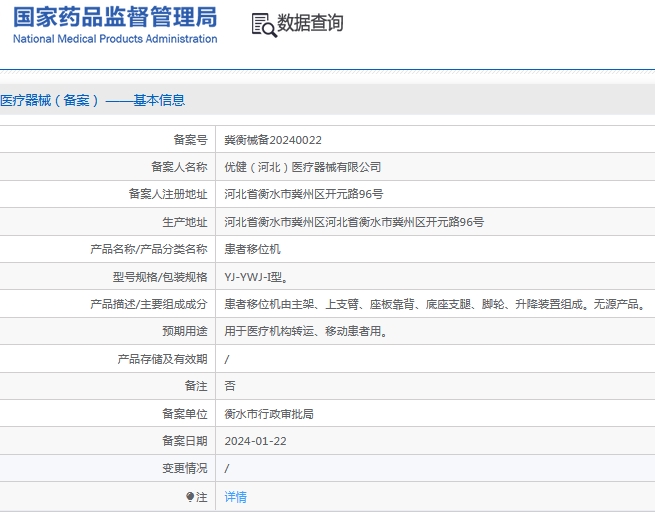Click the 备案日期 label
Image resolution: width=655 pixels, height=518 pixels.
(185, 441)
